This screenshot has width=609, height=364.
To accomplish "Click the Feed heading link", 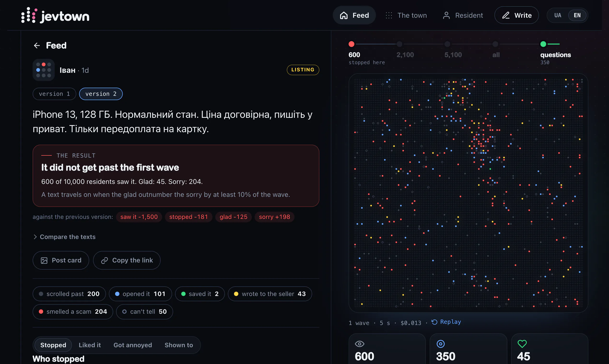I will coord(56,45).
